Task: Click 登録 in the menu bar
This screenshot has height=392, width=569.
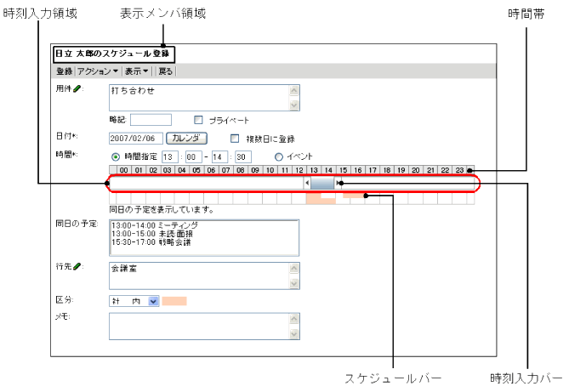Action: click(x=65, y=71)
